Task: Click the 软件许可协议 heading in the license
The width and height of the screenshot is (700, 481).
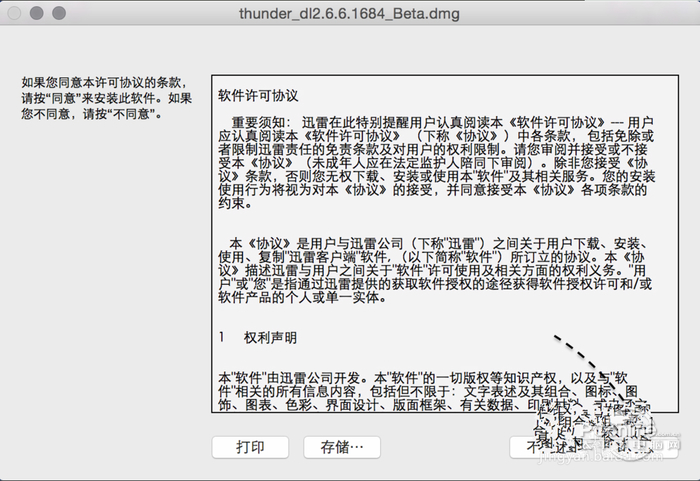Action: point(258,96)
